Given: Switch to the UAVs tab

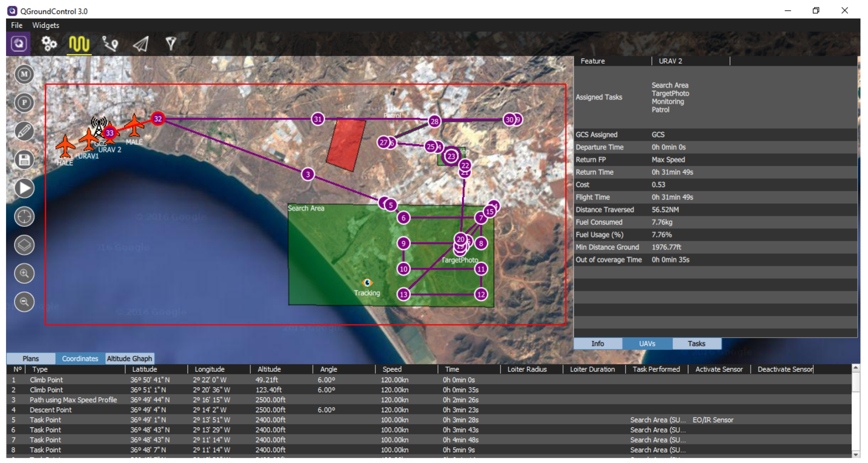Looking at the screenshot, I should pyautogui.click(x=647, y=344).
